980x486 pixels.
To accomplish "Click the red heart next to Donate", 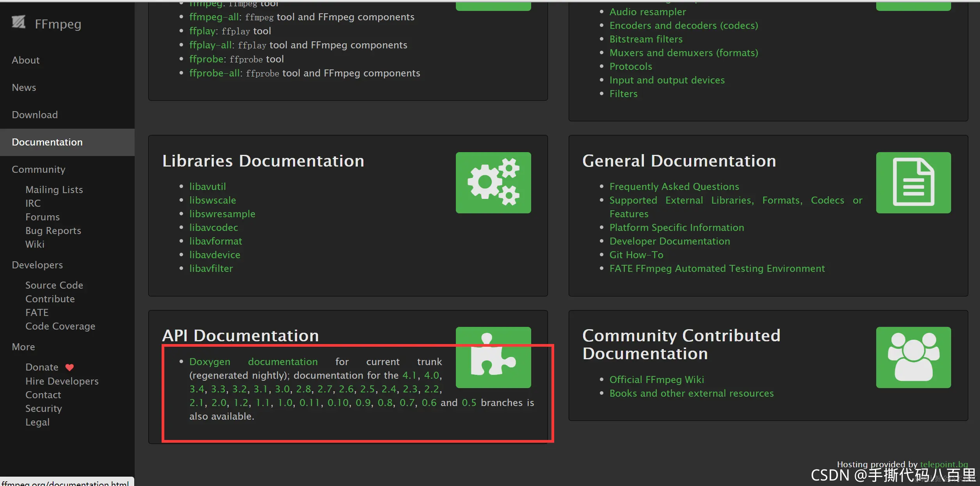I will point(69,367).
